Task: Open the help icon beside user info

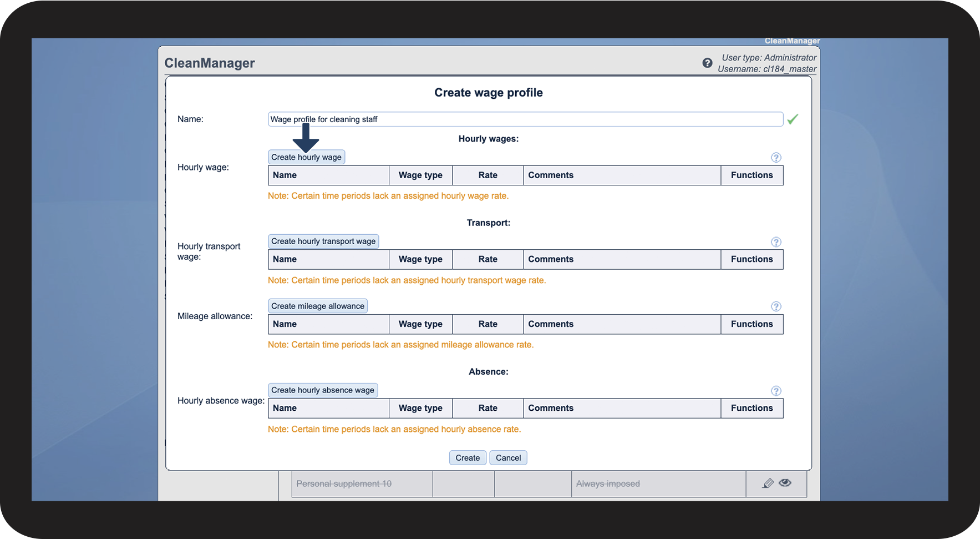Action: tap(707, 63)
